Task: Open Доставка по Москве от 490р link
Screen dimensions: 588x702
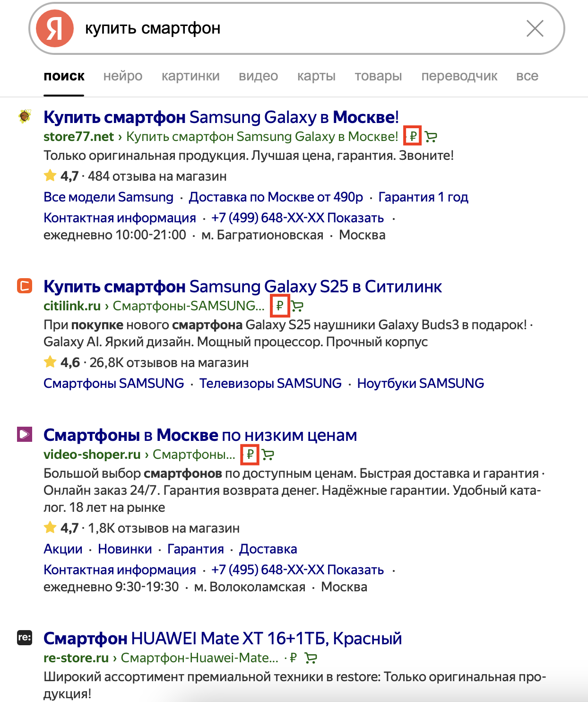Action: [276, 197]
